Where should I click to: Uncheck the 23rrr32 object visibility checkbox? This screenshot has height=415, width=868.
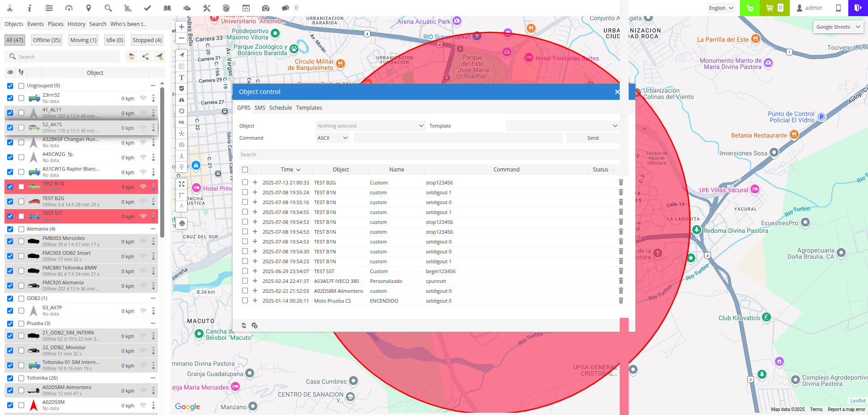[10, 98]
